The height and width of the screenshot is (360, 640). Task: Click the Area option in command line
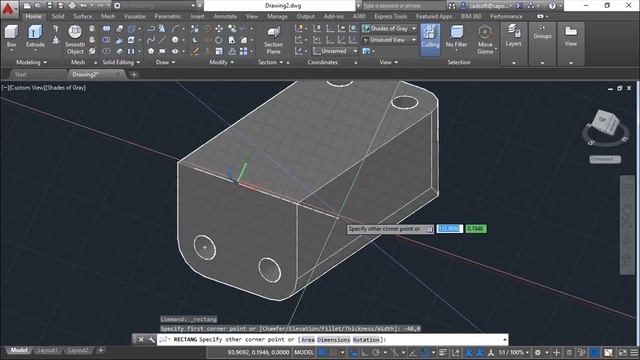[308, 340]
